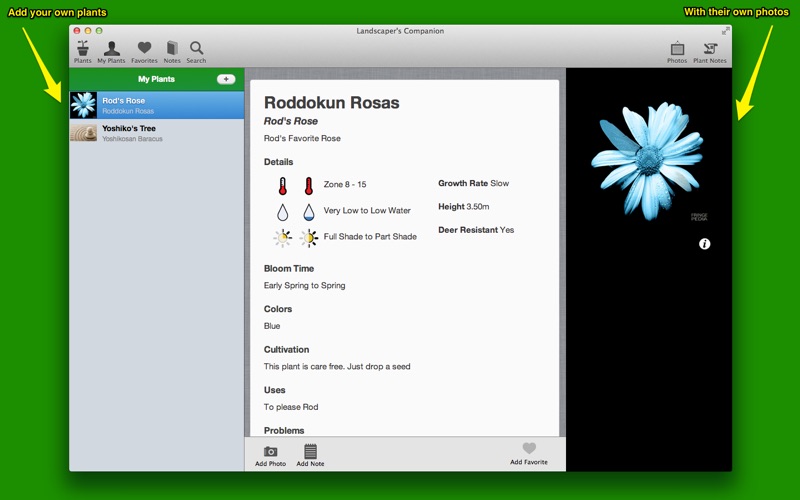This screenshot has width=800, height=500.
Task: Click the Landscaper's Companion window title
Action: tap(400, 31)
